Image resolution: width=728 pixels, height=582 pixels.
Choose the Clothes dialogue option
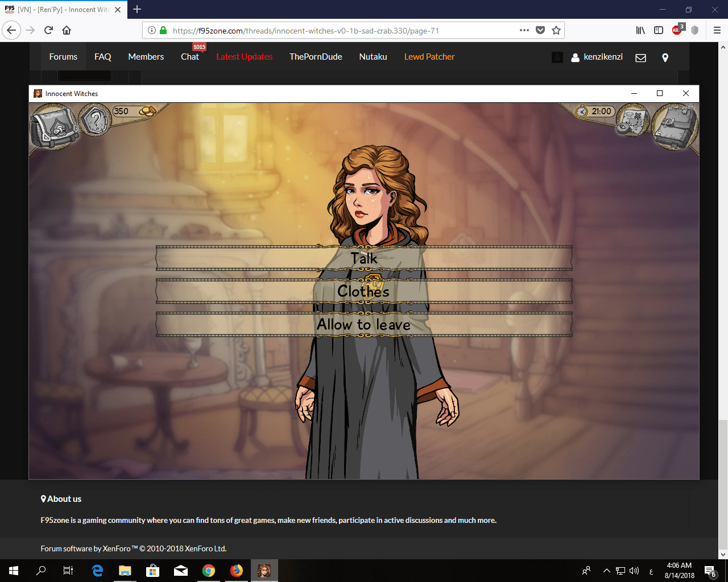pos(364,292)
